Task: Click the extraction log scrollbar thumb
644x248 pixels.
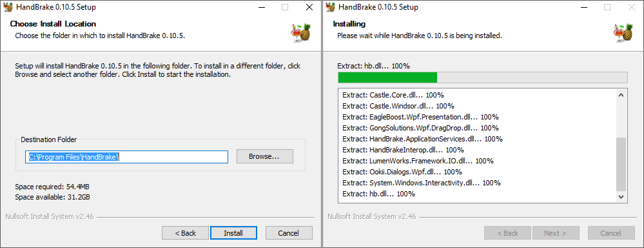Action: pos(621,164)
